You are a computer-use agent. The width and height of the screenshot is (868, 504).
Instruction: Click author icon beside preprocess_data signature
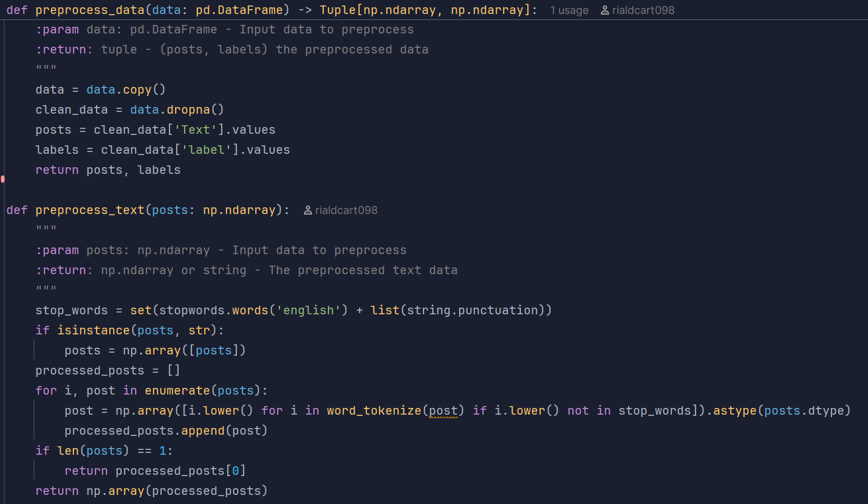click(604, 10)
